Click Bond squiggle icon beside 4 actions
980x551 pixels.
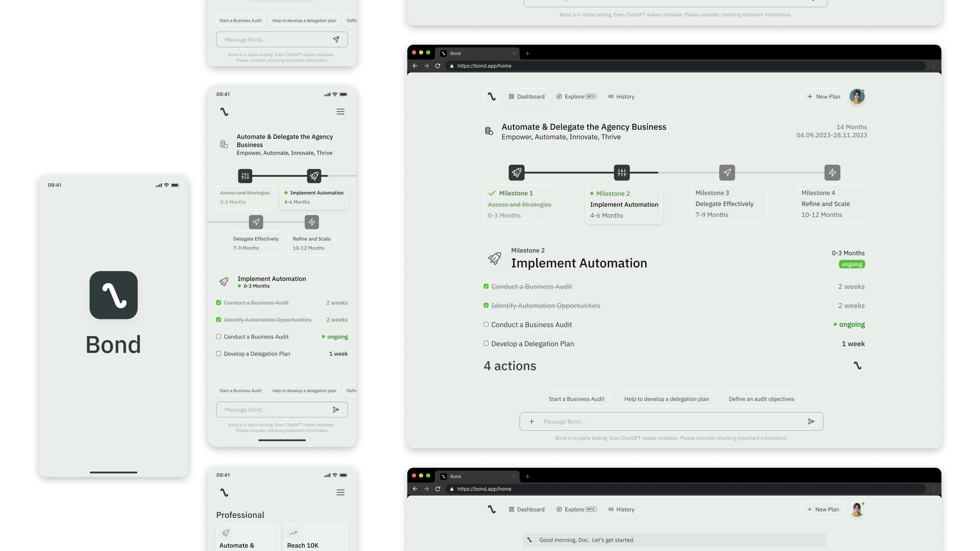857,365
